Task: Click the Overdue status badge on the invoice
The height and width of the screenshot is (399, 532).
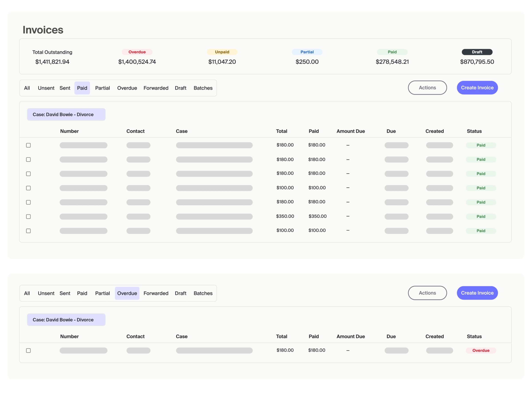Action: 481,350
